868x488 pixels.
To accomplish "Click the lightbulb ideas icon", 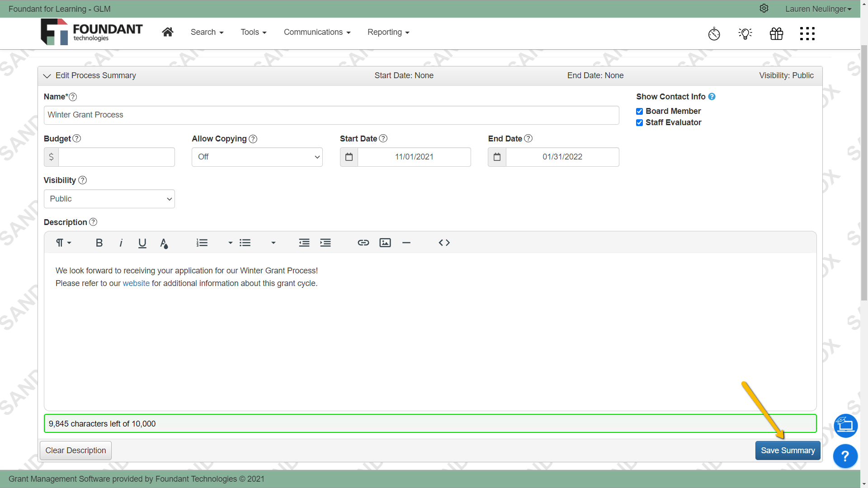I will [745, 33].
